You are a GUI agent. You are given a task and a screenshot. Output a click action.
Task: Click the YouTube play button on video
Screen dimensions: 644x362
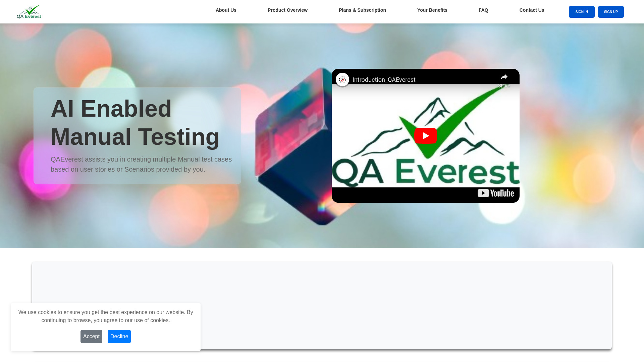(x=425, y=135)
